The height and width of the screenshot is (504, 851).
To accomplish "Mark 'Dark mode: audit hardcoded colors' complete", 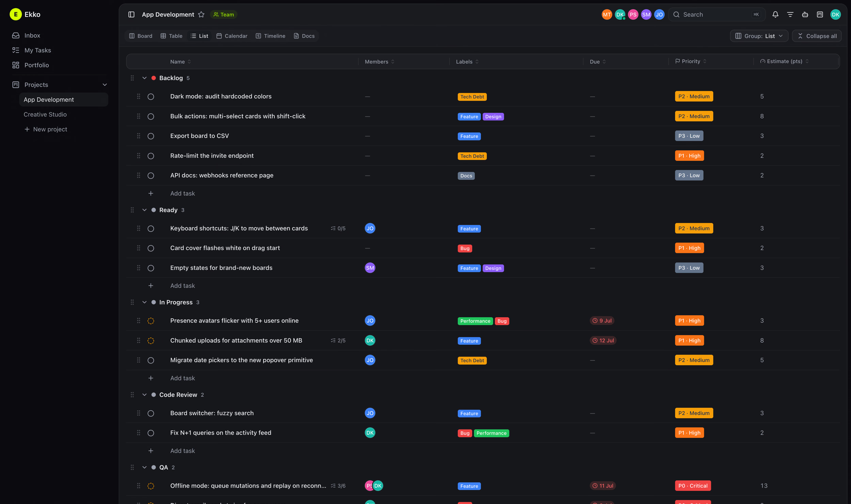I will click(x=151, y=97).
